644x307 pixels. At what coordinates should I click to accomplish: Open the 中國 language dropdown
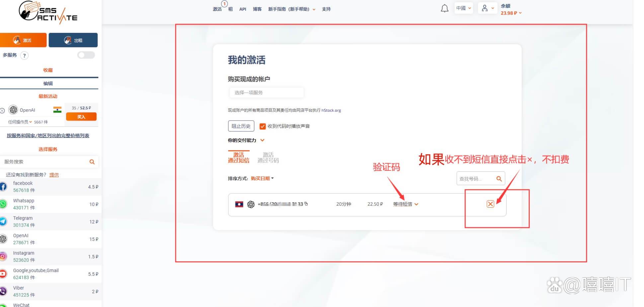coord(463,8)
